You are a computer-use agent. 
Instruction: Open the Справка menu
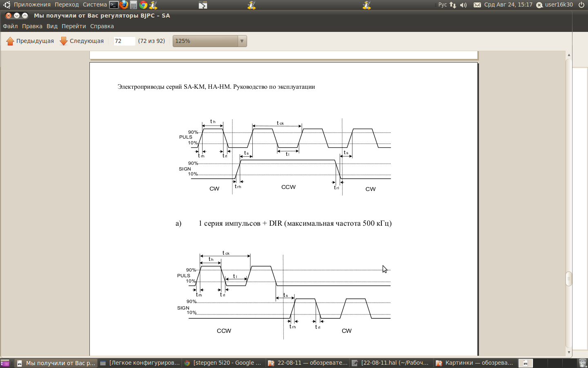click(x=102, y=26)
